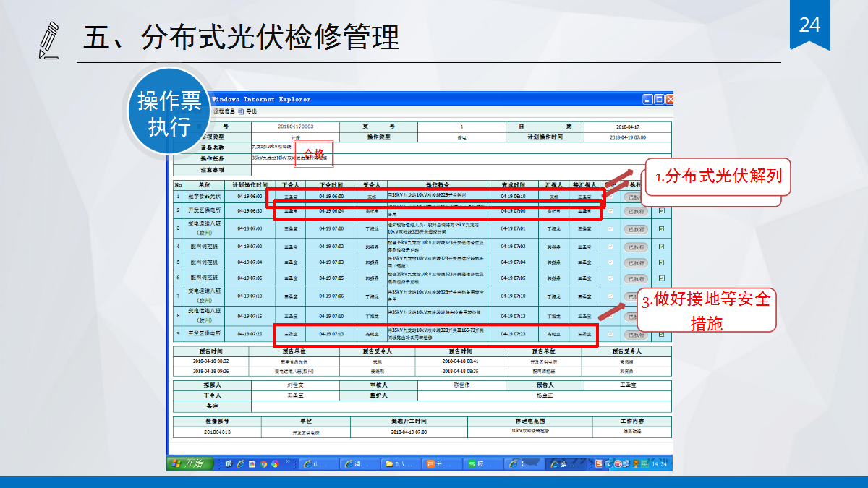Open the 流程信息 menu
868x488 pixels.
(x=224, y=110)
